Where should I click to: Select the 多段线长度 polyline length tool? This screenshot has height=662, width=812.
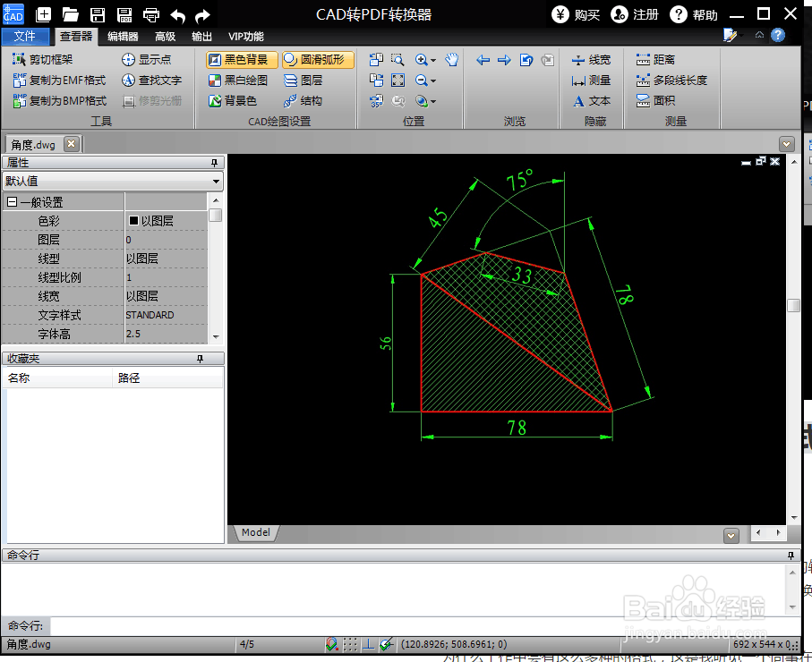671,81
